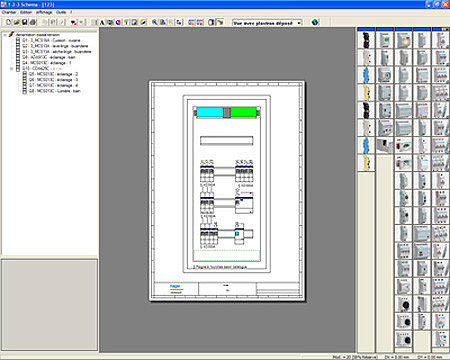Save the schema with the floppy disk icon
This screenshot has width=450, height=360.
(25, 22)
